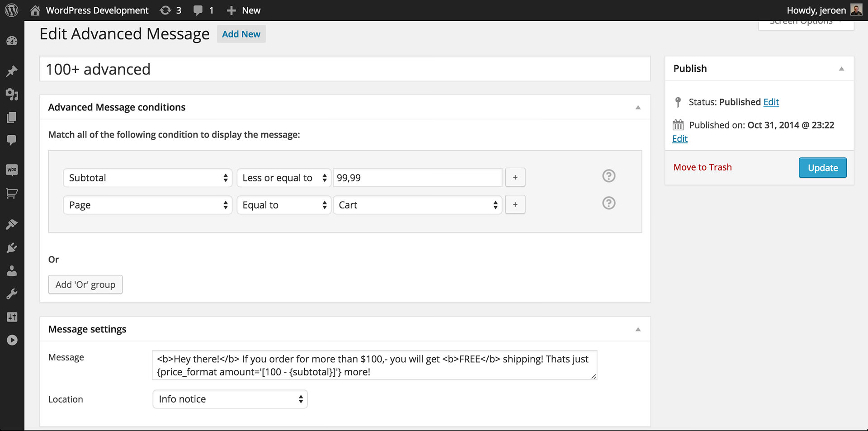
Task: Collapse the Advanced Message conditions panel
Action: pyautogui.click(x=638, y=107)
